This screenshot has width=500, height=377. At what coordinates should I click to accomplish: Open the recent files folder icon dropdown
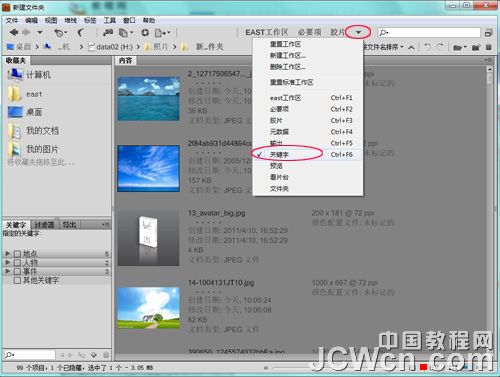pos(460,47)
